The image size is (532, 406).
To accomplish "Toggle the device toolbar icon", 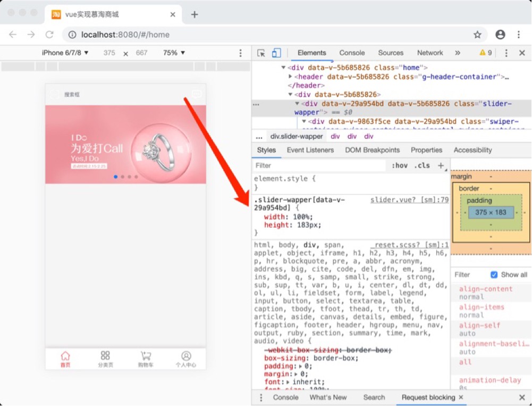I will (276, 53).
